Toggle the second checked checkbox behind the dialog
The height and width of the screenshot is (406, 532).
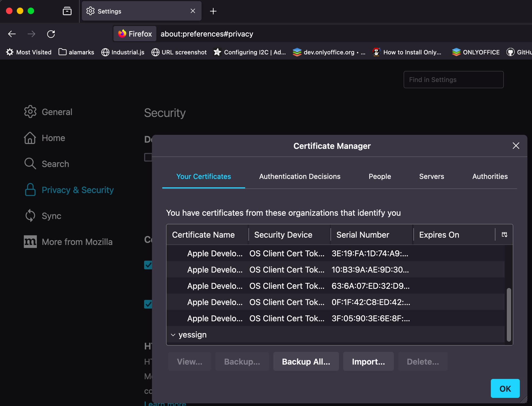click(x=148, y=304)
